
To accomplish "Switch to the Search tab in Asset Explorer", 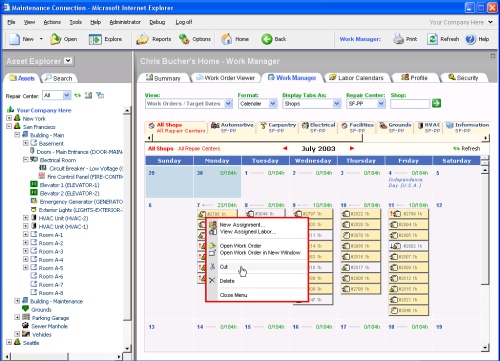I will (59, 78).
